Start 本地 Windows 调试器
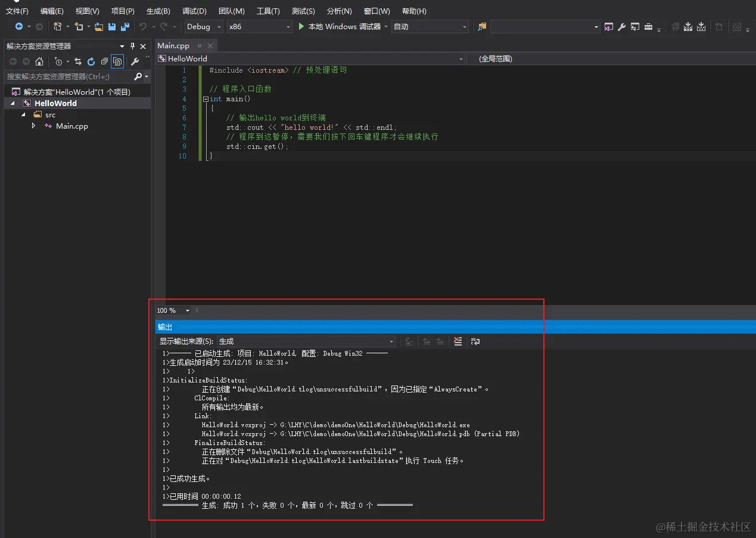The height and width of the screenshot is (538, 756). (x=339, y=27)
